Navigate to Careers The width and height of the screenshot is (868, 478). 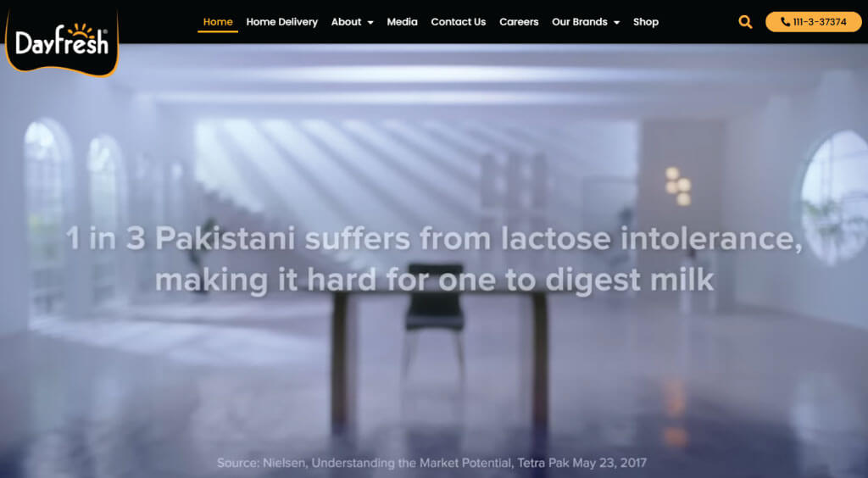[x=519, y=22]
